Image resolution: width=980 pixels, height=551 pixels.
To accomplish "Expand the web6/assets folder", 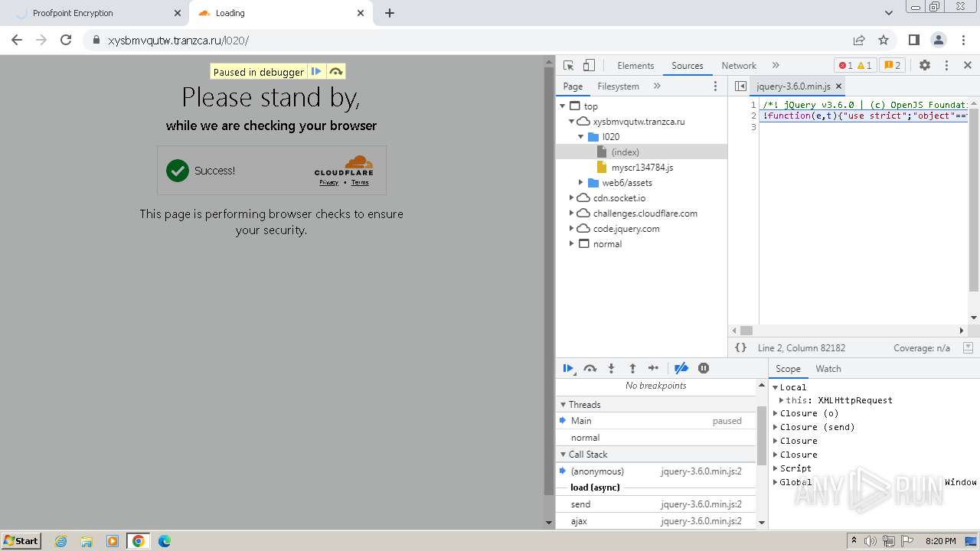I will click(581, 183).
